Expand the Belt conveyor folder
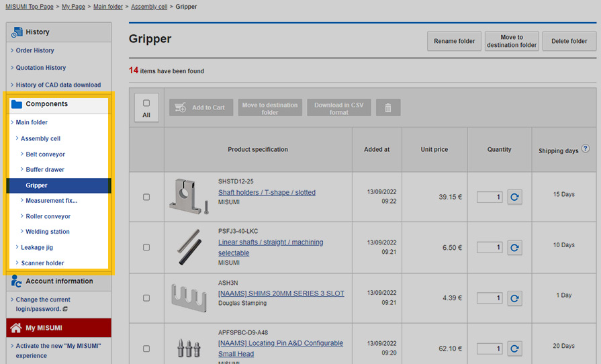Viewport: 601px width, 364px height. click(x=45, y=154)
